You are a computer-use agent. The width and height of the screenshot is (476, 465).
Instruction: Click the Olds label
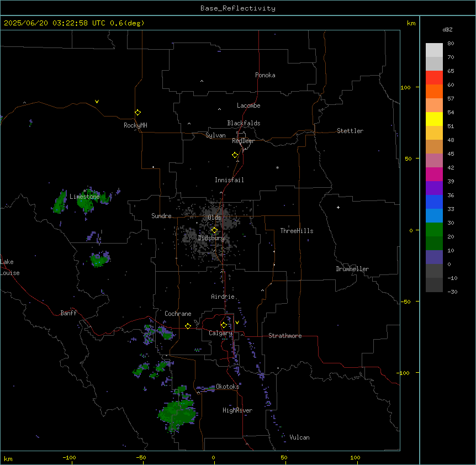point(214,218)
